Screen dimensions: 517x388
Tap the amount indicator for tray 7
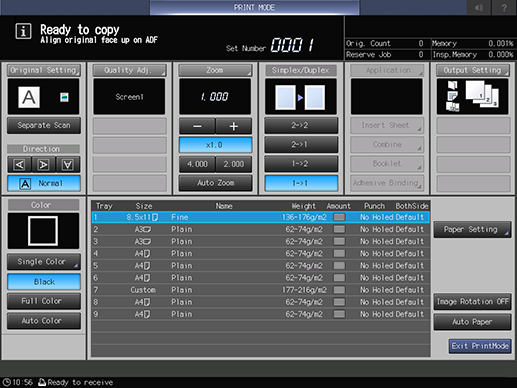pyautogui.click(x=339, y=290)
